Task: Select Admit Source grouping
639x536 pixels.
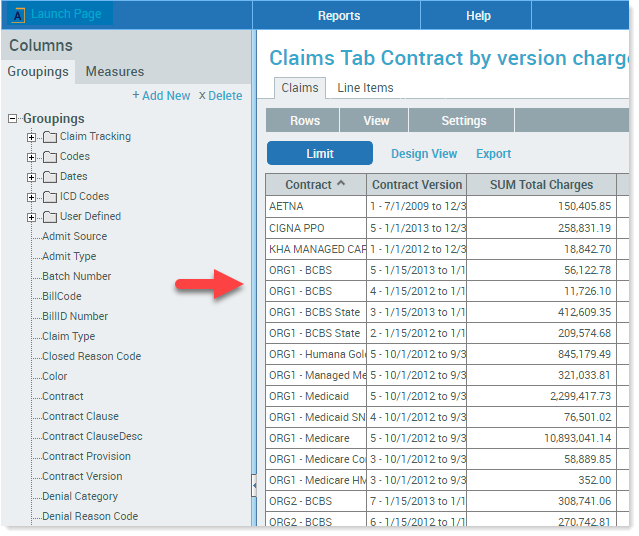Action: point(75,236)
